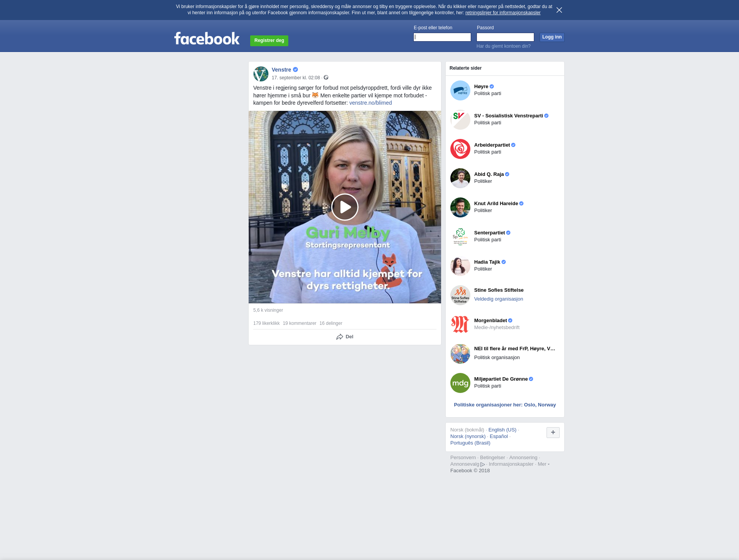Open SV party logo
Viewport: 739px width, 560px height.
[x=460, y=120]
